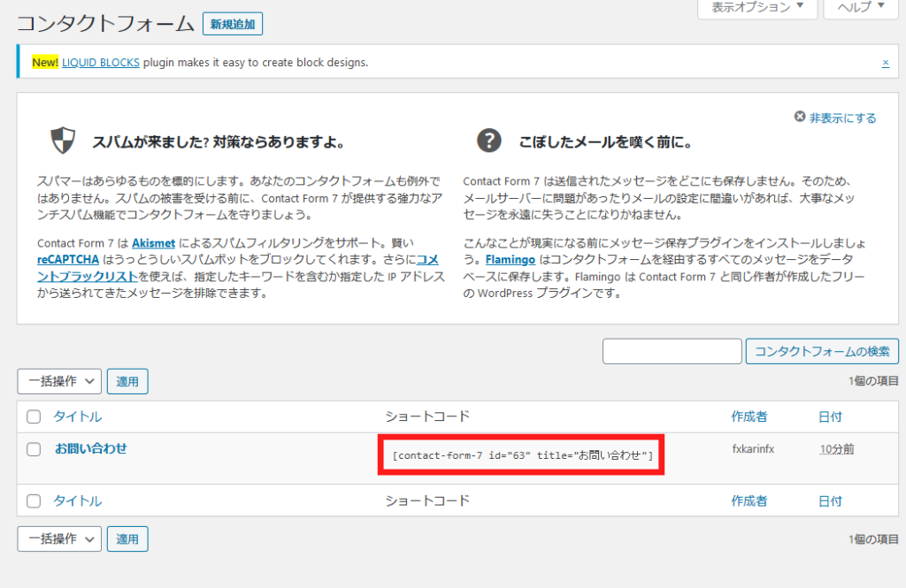Image resolution: width=906 pixels, height=588 pixels.
Task: Sort by 作成者 in the table footer
Action: coord(749,500)
